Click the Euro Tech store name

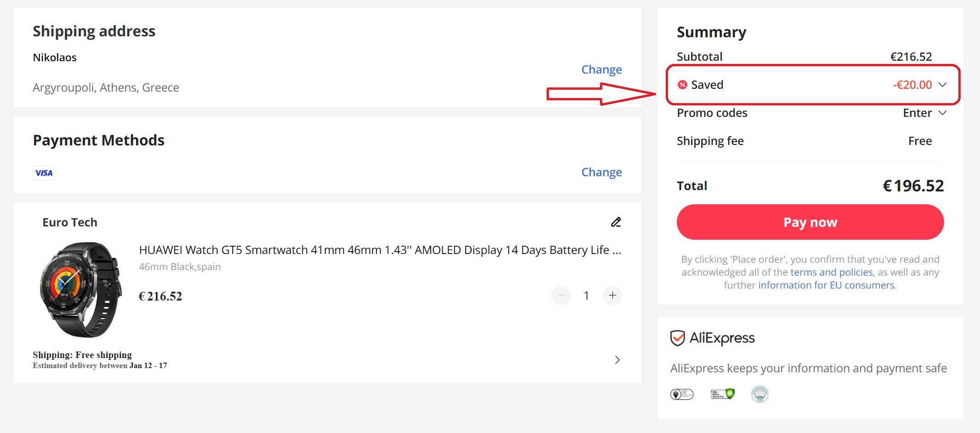pyautogui.click(x=70, y=222)
